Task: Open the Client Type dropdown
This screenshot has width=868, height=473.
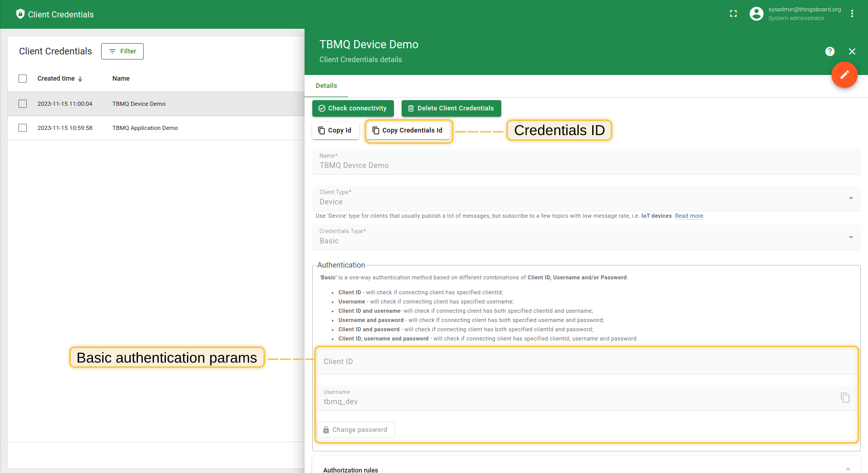Action: 587,198
